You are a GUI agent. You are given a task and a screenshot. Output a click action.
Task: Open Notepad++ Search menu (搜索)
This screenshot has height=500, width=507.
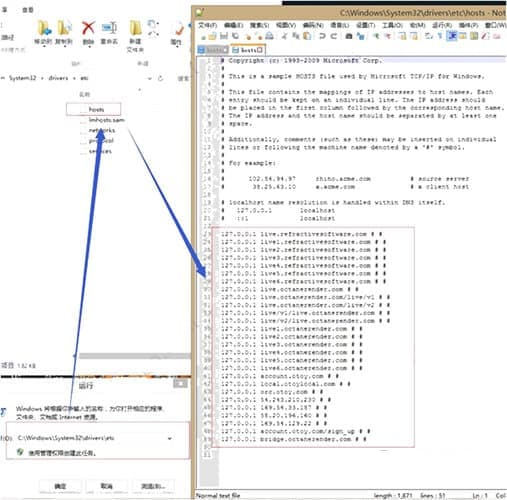(259, 25)
